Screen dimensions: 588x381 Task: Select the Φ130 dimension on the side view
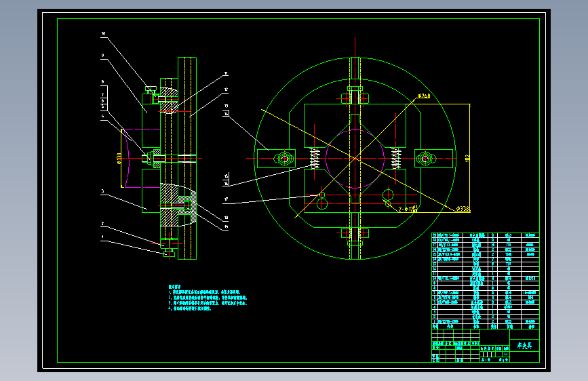point(119,158)
